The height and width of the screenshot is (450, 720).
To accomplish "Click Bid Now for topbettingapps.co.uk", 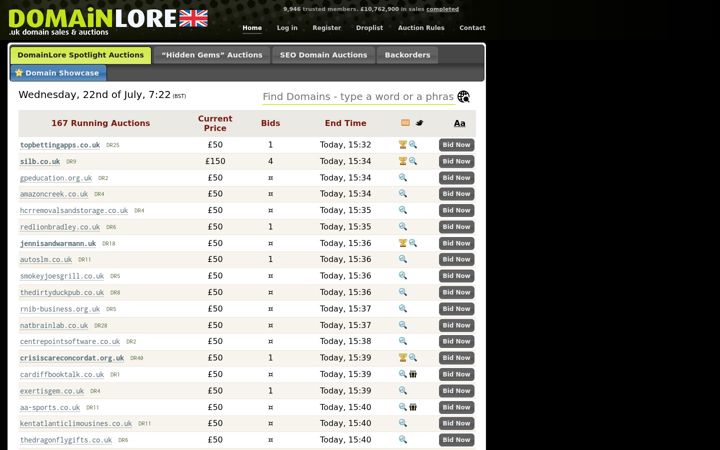I will click(456, 145).
